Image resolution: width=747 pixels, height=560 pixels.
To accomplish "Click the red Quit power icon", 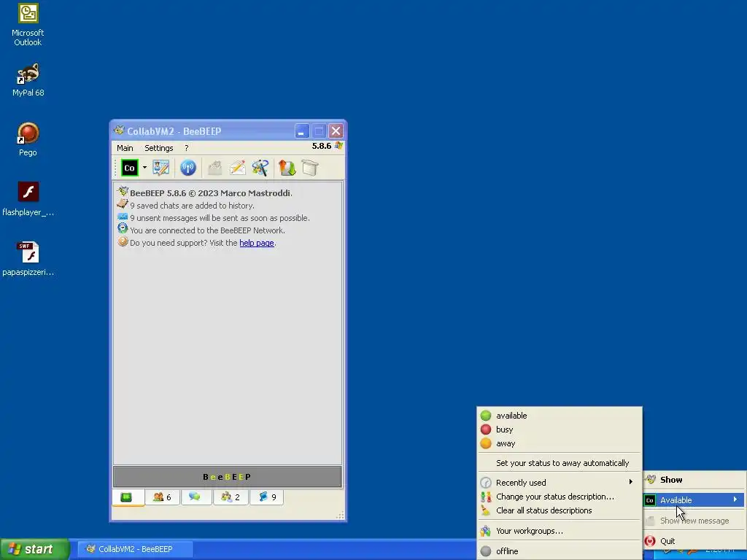I will 650,541.
